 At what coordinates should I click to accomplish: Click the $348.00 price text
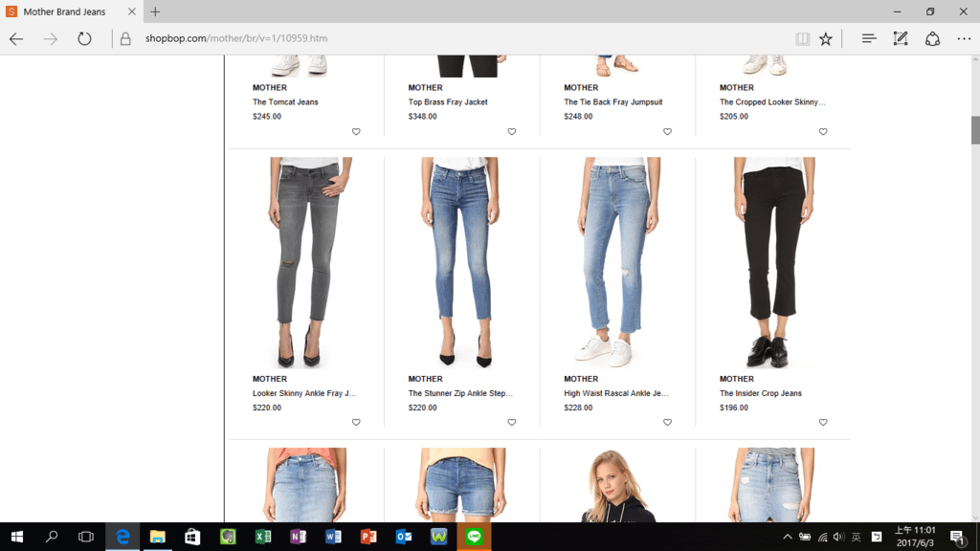[422, 117]
